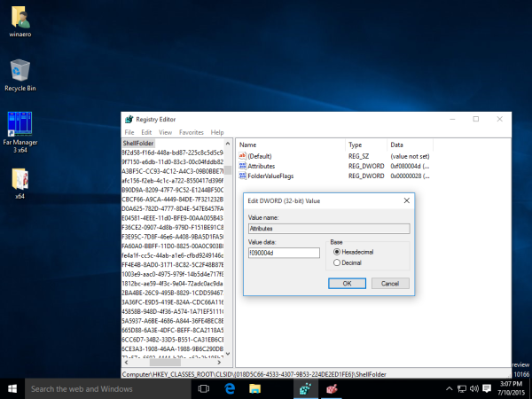Select tree key 2BA4BE-26C9-495B-8829

point(173,293)
